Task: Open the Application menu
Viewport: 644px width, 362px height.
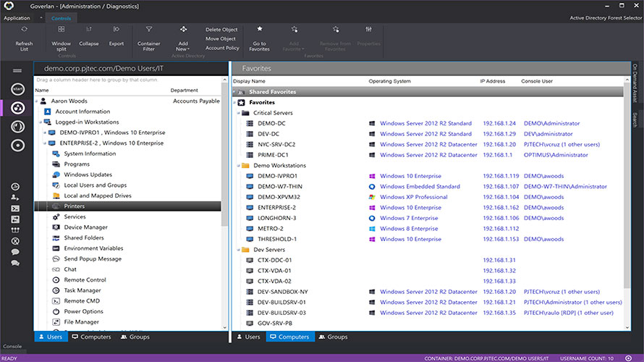Action: 17,18
